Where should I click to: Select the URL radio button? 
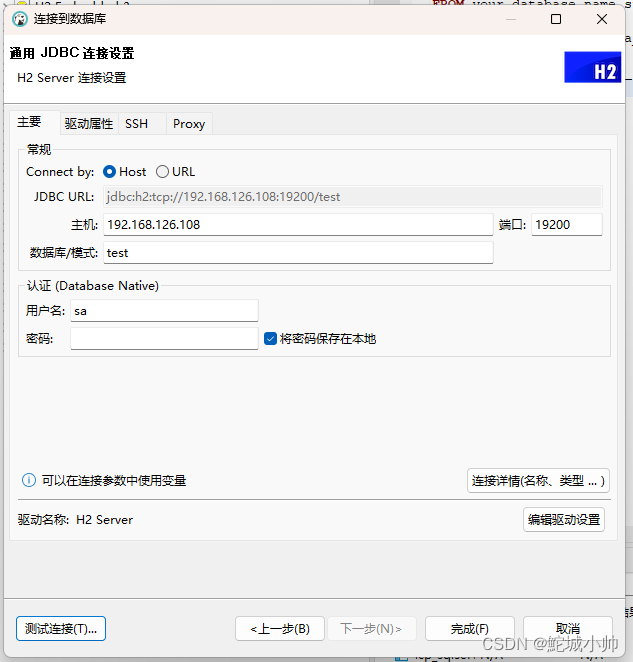(x=162, y=172)
